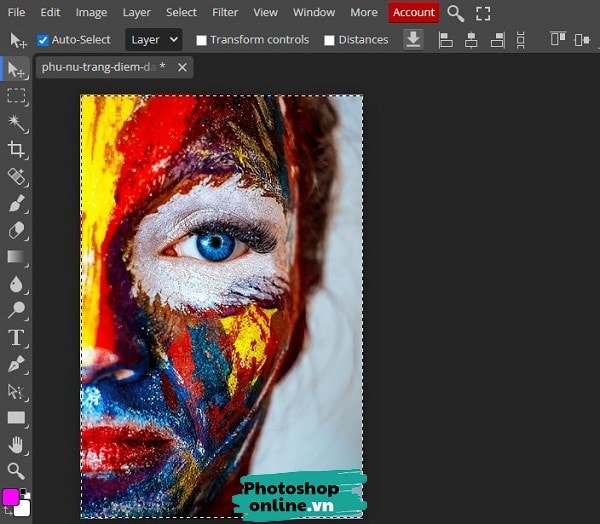Screen dimensions: 600x524
Task: Select the Rectangle Select tool
Action: 16,96
